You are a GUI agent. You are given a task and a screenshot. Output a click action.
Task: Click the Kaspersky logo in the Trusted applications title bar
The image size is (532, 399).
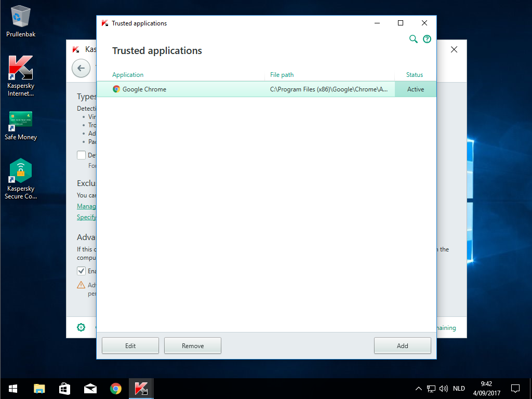pos(105,23)
